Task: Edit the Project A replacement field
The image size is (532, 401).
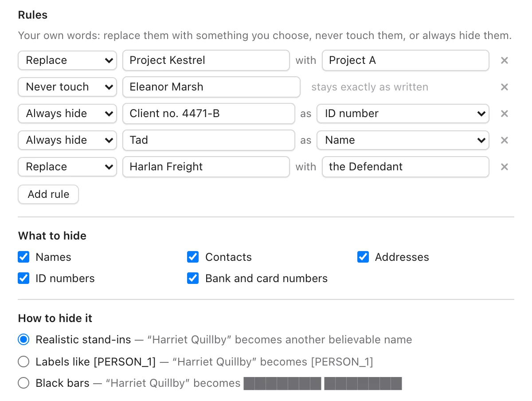Action: (406, 60)
